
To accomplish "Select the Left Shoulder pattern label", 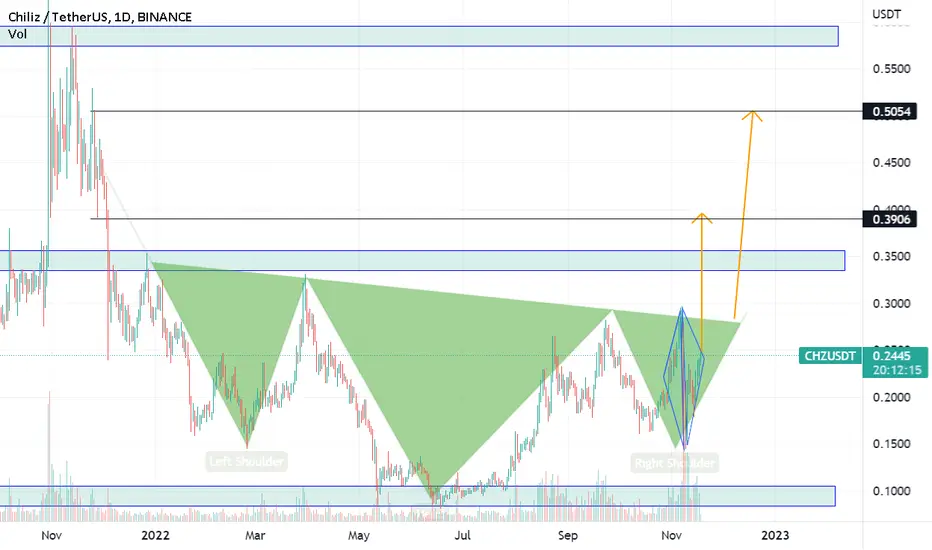I will point(247,461).
